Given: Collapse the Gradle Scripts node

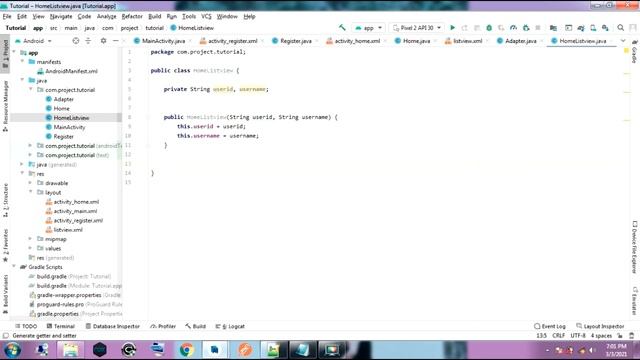Looking at the screenshot, I should (14, 267).
